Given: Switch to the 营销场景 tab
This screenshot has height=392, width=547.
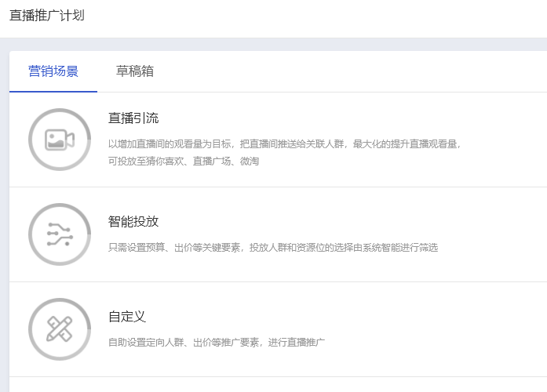Looking at the screenshot, I should pos(53,71).
